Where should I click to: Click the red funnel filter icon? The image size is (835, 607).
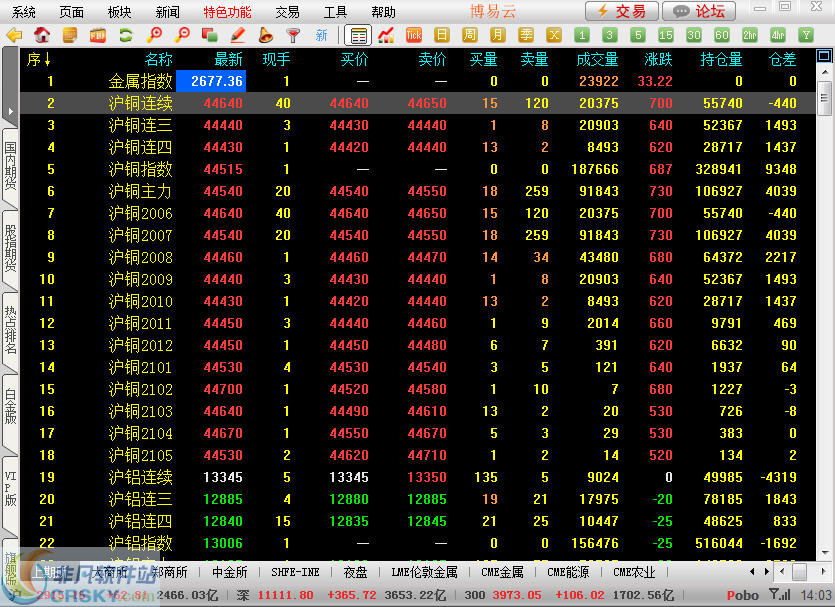pos(293,35)
